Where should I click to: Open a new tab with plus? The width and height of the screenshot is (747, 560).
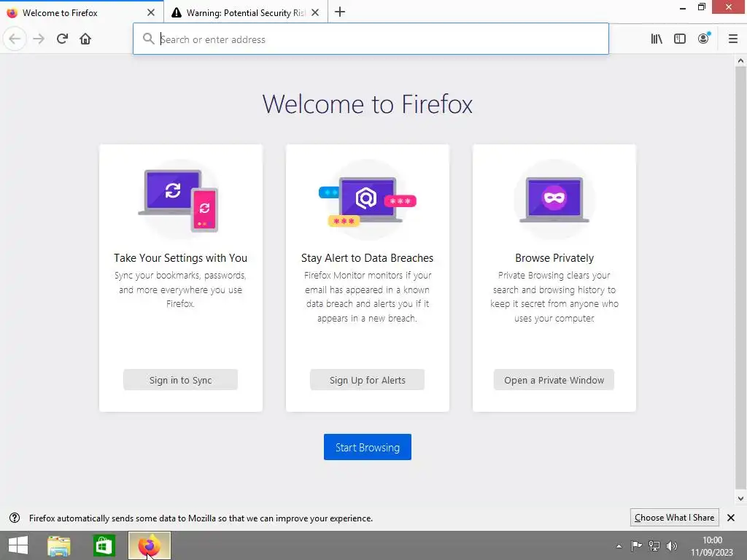click(340, 12)
